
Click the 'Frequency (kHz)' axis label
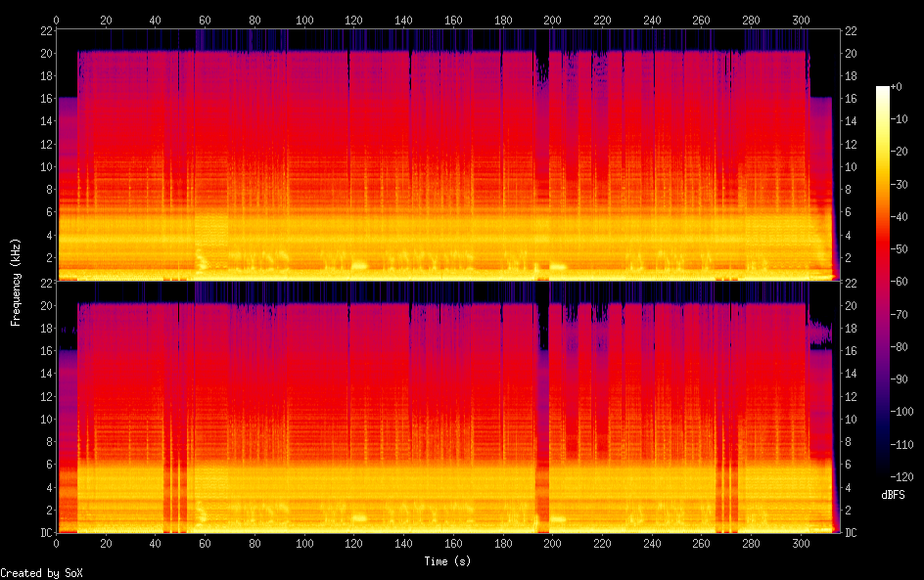point(16,281)
